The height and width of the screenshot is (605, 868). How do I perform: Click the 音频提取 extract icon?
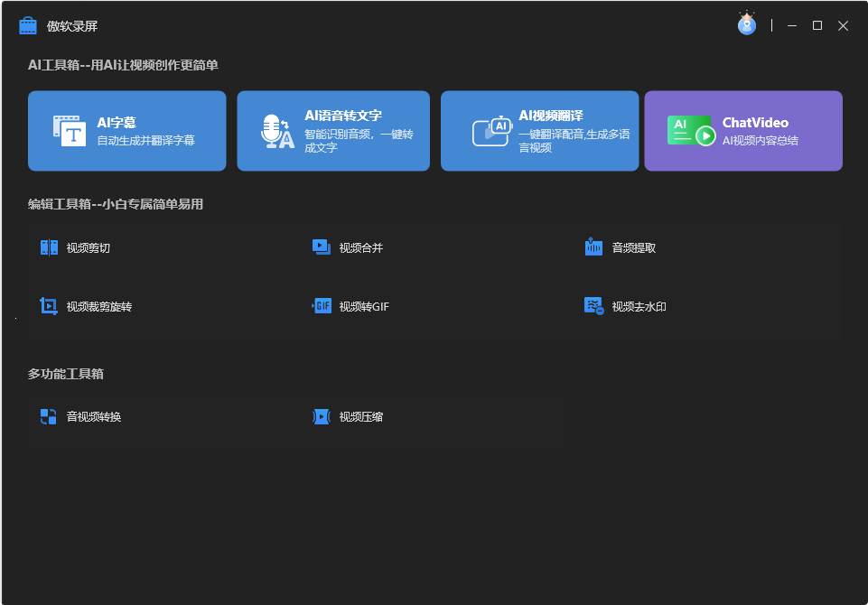[593, 247]
